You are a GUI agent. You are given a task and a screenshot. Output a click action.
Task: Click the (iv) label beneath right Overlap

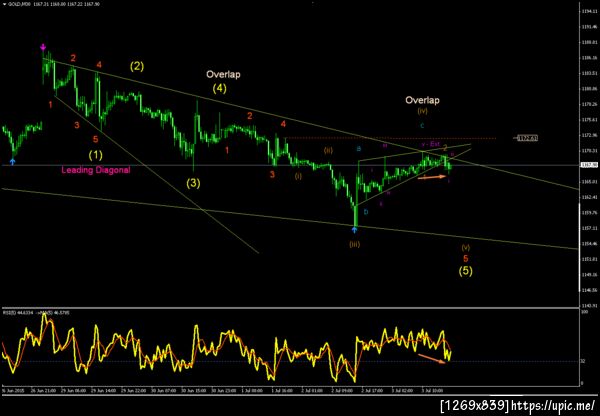[x=422, y=111]
